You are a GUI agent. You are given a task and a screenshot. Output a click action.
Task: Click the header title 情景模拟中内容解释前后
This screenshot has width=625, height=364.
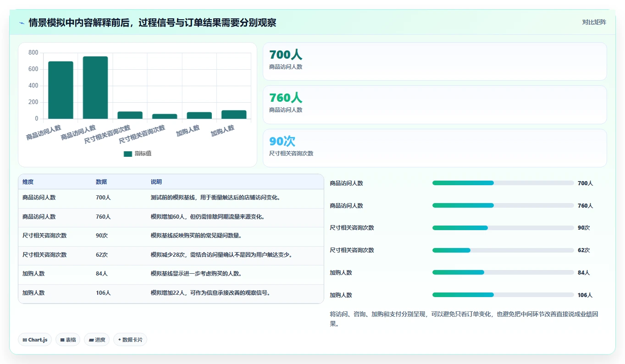[x=152, y=23]
